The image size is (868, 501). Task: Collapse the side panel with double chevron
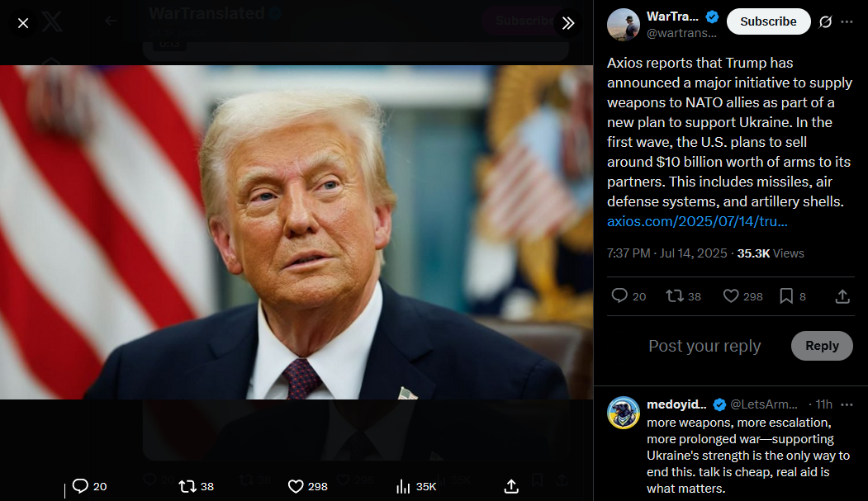568,23
